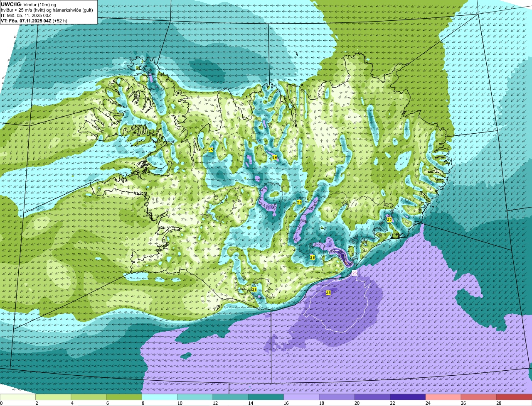Click the legend scale number 4
532x406 pixels.
tap(71, 403)
